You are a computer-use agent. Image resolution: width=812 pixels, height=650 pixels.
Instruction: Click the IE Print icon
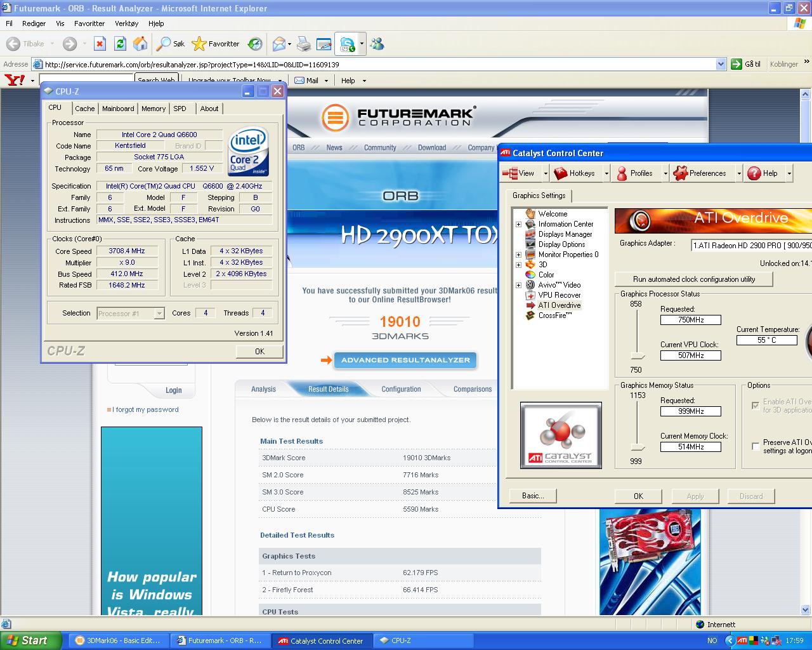coord(304,44)
